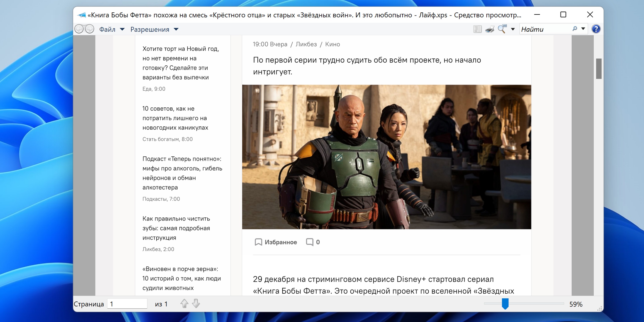Maximize the XPS viewer window
Viewport: 644px width, 322px height.
point(563,15)
